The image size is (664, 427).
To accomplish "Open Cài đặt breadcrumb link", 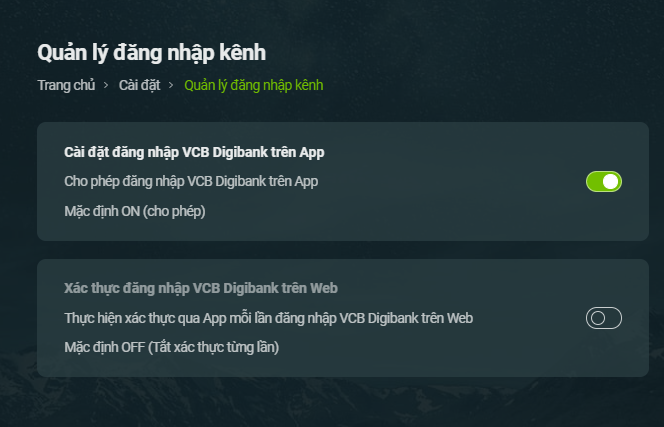I will pos(139,85).
